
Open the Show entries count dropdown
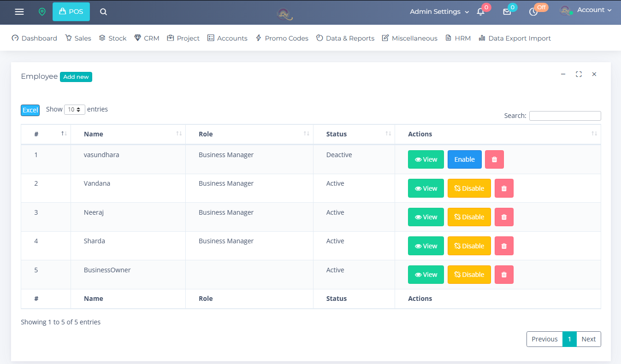click(x=75, y=110)
